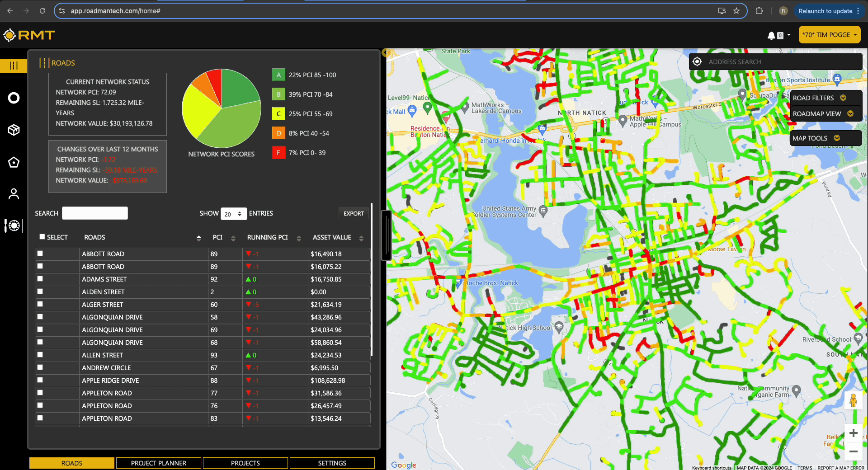Open the user profile icon in sidebar

click(x=14, y=193)
